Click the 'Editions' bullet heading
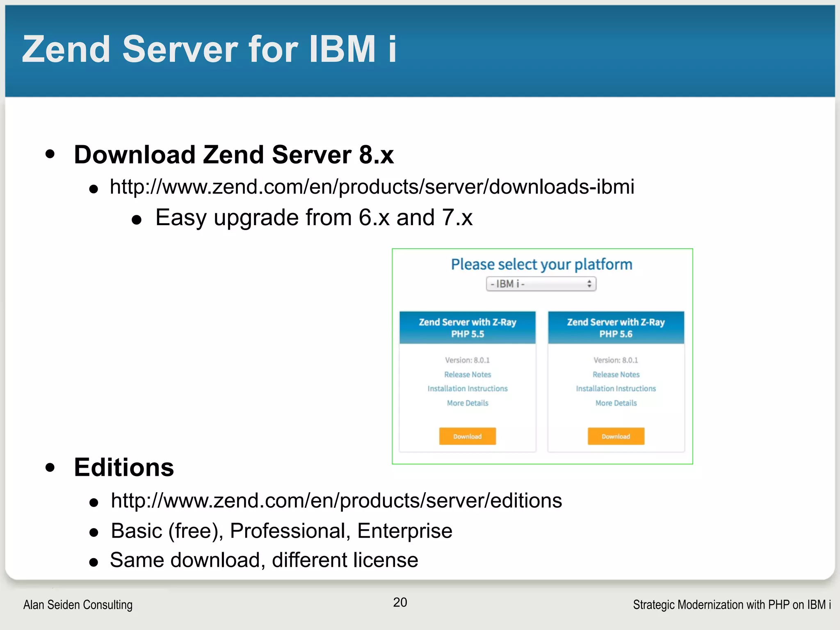Image resolution: width=840 pixels, height=630 pixels. 124,467
